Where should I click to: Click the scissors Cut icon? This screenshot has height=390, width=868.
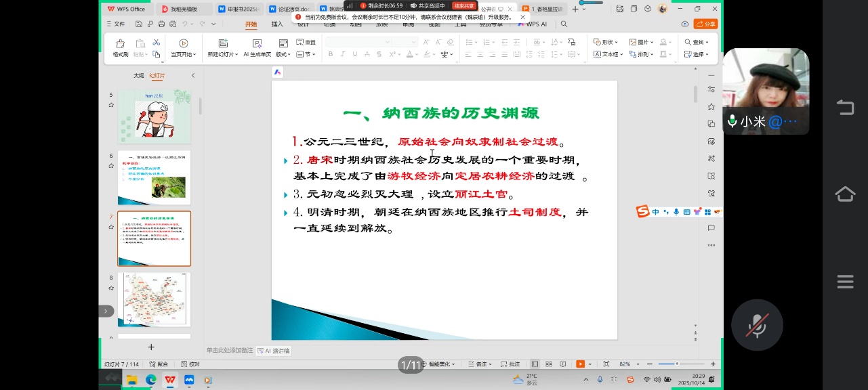[x=157, y=42]
